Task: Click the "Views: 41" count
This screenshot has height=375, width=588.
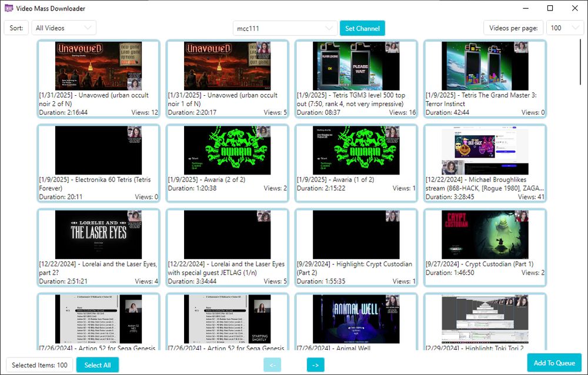Action: pos(531,196)
